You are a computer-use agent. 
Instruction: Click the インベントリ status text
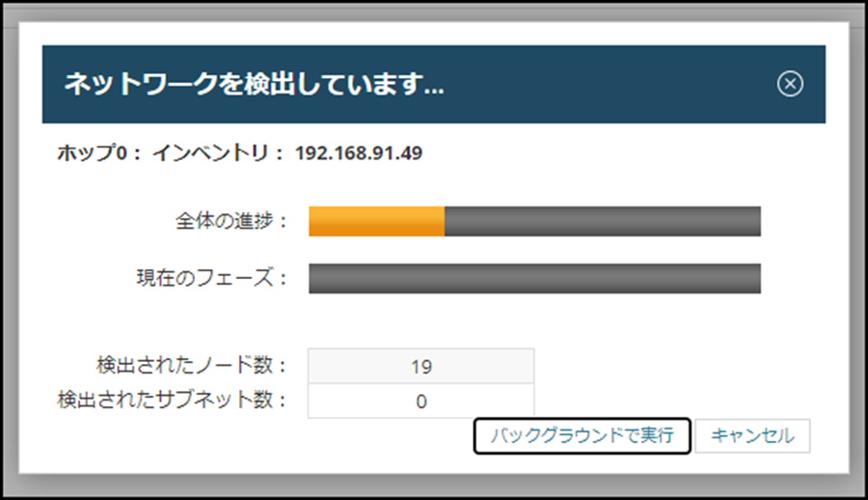click(x=210, y=153)
